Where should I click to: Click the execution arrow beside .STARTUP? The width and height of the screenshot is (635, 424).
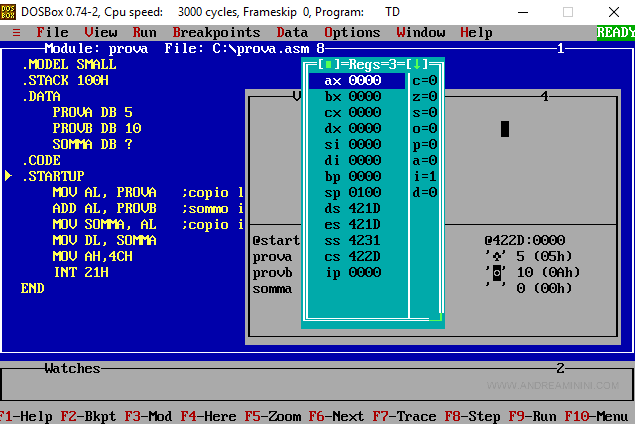point(10,176)
